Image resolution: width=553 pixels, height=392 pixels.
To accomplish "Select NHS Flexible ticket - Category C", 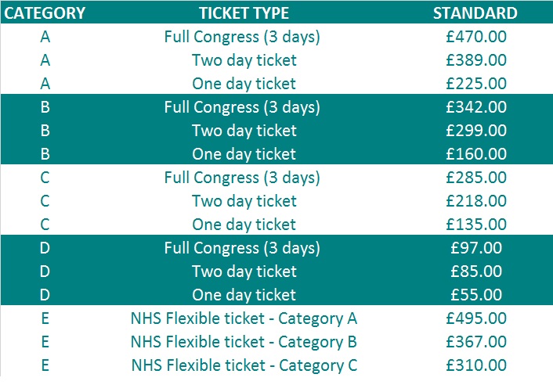I will point(244,365).
